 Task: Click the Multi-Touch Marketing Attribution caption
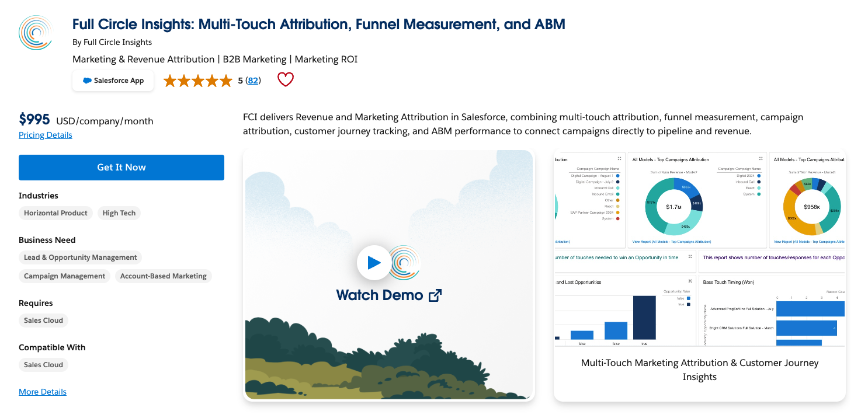point(700,370)
